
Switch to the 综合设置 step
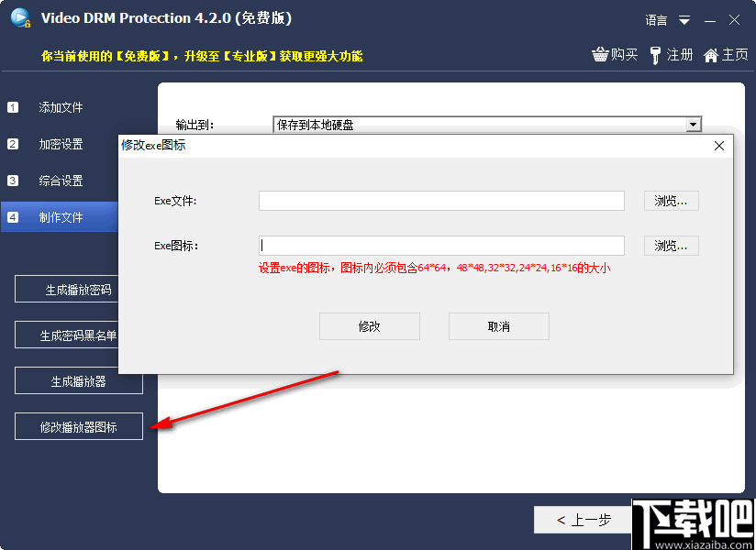click(60, 181)
